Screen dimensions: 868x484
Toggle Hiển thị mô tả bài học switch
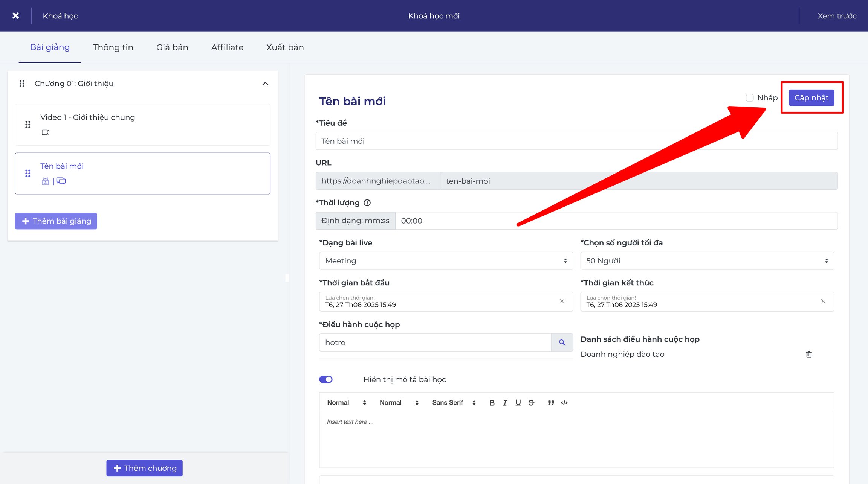pyautogui.click(x=326, y=379)
